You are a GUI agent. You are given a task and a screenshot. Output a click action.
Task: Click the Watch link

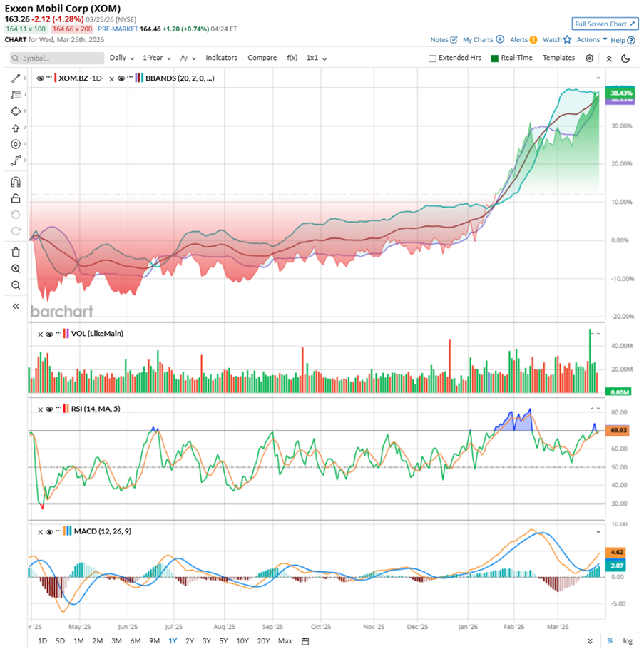click(x=552, y=40)
